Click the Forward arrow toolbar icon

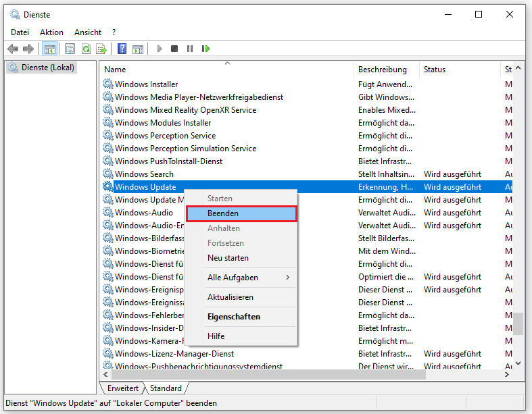28,49
